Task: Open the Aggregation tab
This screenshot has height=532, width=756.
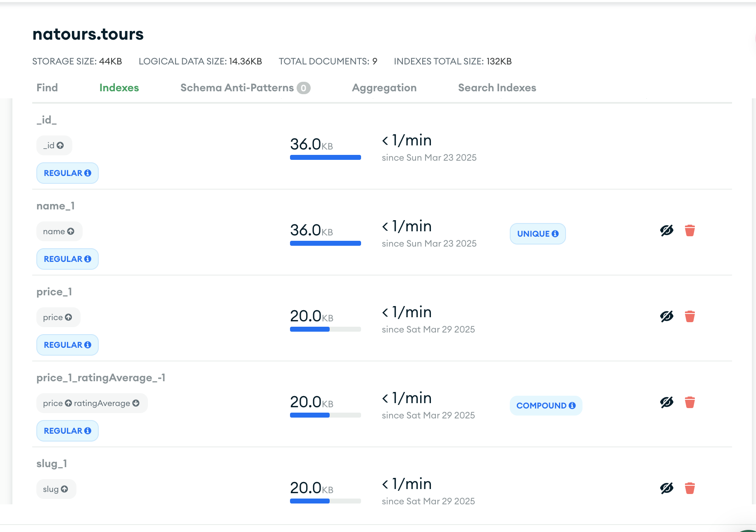Action: (384, 88)
